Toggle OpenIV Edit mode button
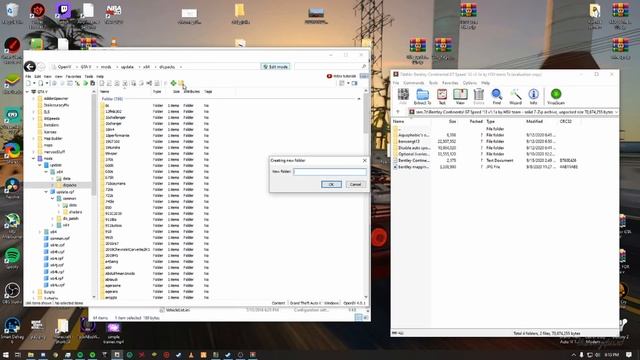 276,67
